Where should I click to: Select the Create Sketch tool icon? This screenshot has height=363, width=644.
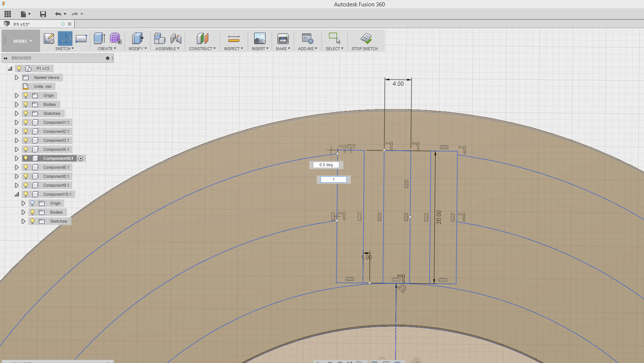(x=49, y=38)
